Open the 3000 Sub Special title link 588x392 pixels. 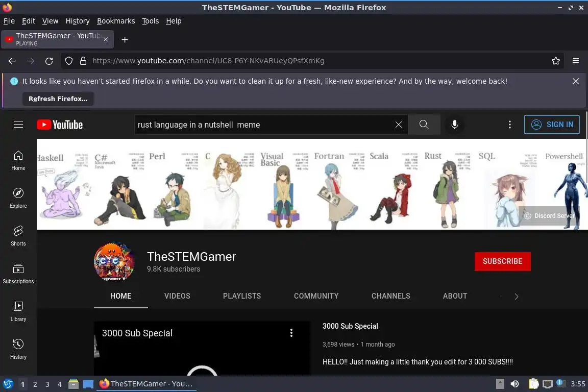pos(350,326)
